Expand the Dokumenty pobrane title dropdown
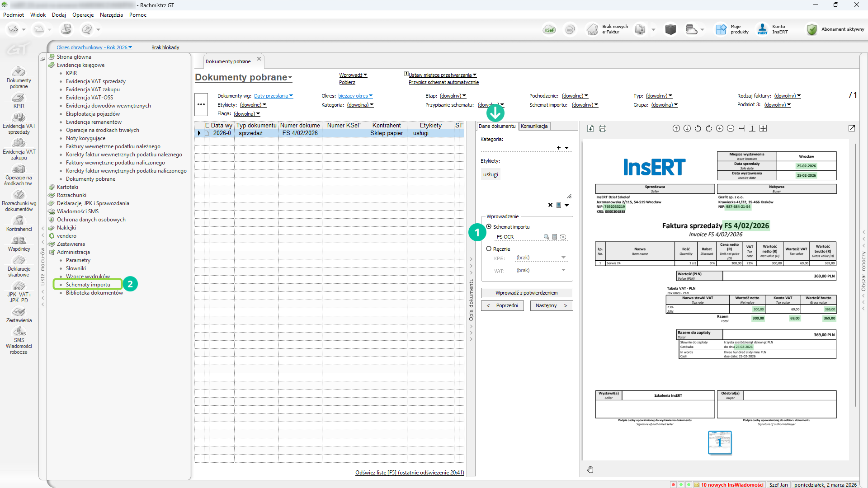The width and height of the screenshot is (868, 488). [290, 78]
